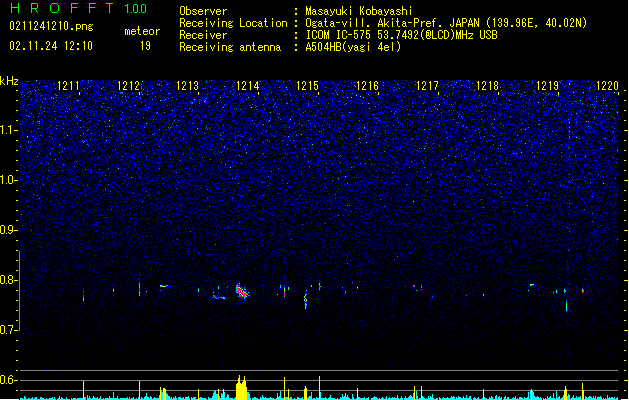Select antenna value A504HB(yagi 4el)

pos(353,47)
